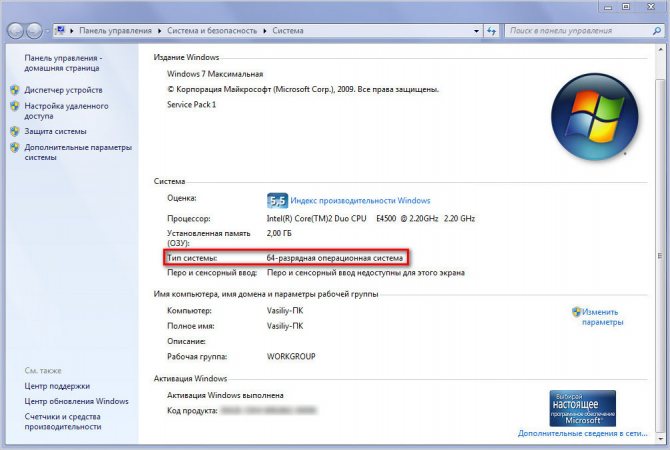Click the vertical scrollbar thumb
The width and height of the screenshot is (670, 450).
tap(660, 256)
